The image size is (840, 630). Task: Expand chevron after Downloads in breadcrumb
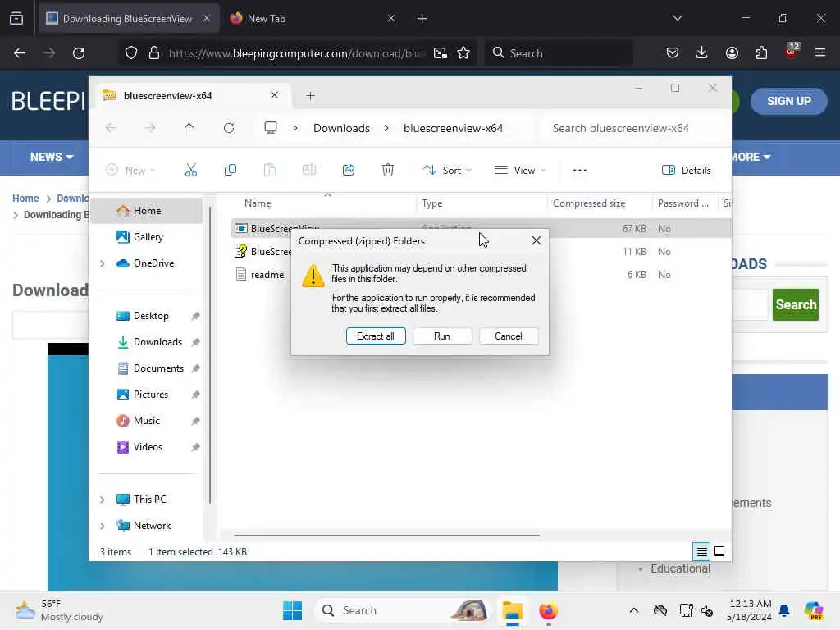point(386,128)
